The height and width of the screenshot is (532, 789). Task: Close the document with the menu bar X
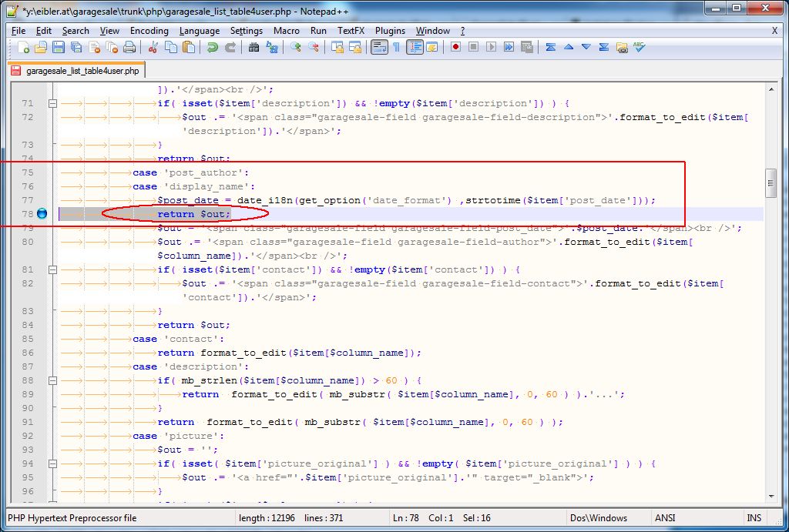tap(774, 31)
